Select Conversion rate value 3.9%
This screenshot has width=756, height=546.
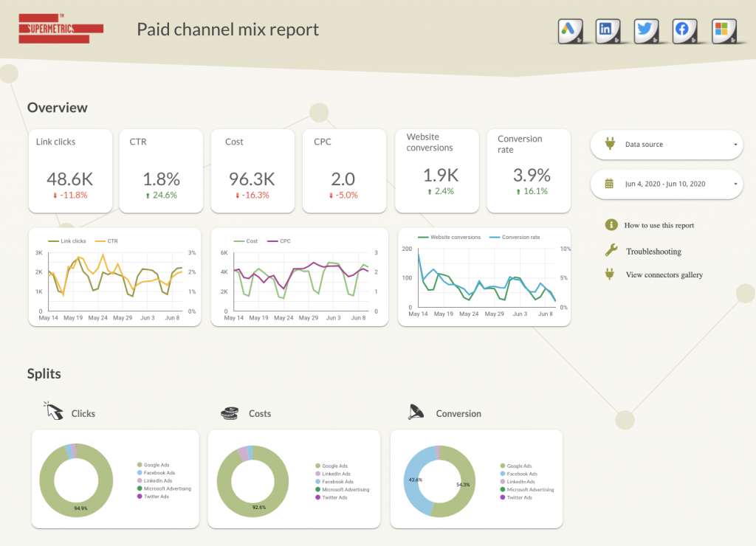coord(532,175)
